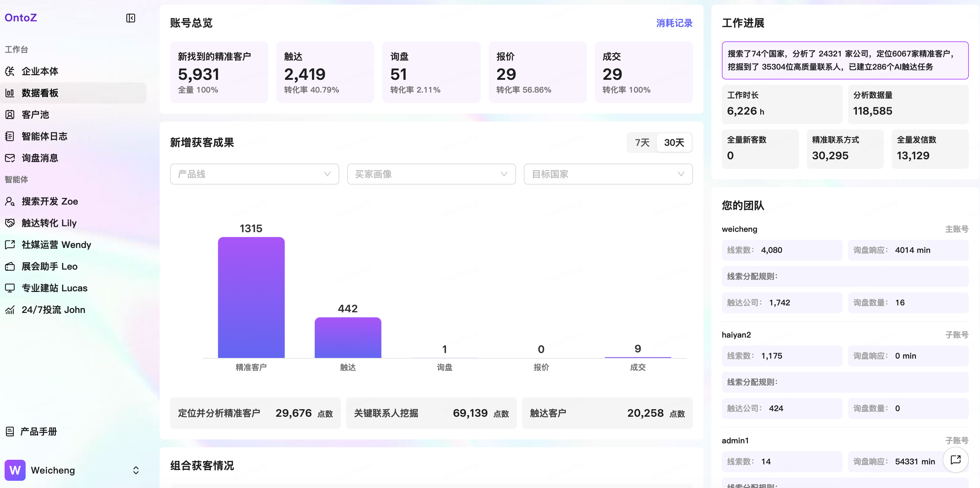The height and width of the screenshot is (488, 980).
Task: Click the admin1 team member name
Action: coord(735,440)
